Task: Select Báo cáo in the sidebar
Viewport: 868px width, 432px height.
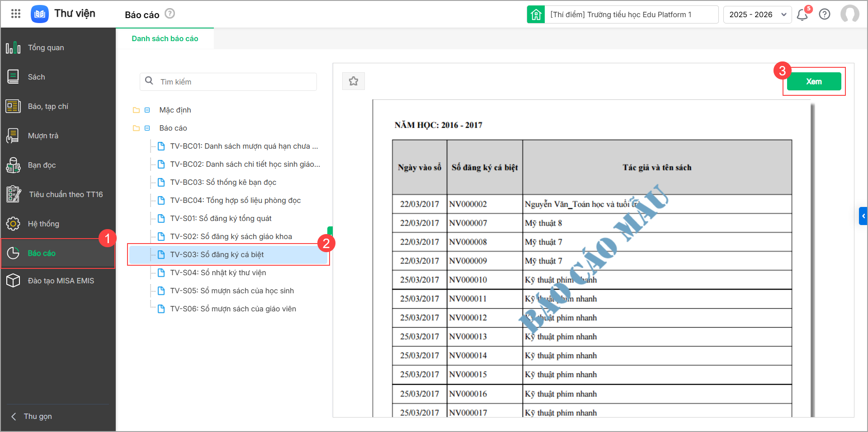Action: [x=58, y=253]
